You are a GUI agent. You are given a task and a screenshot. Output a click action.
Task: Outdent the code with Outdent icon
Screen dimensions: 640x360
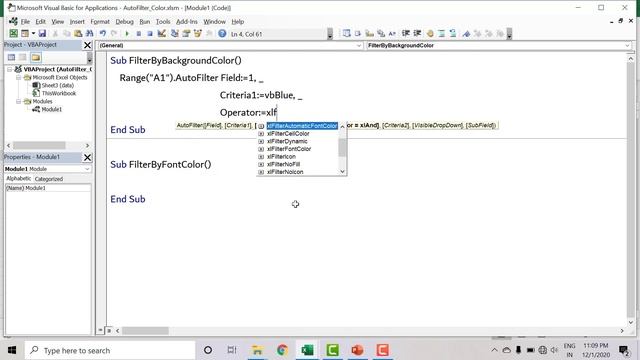[417, 34]
